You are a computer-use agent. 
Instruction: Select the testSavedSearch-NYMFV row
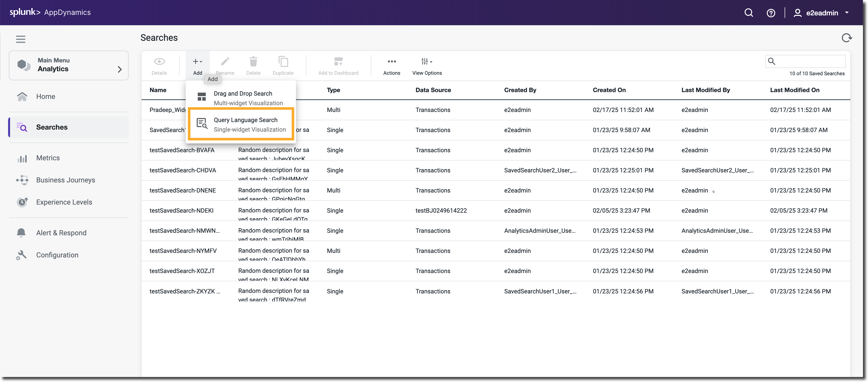[x=496, y=251]
